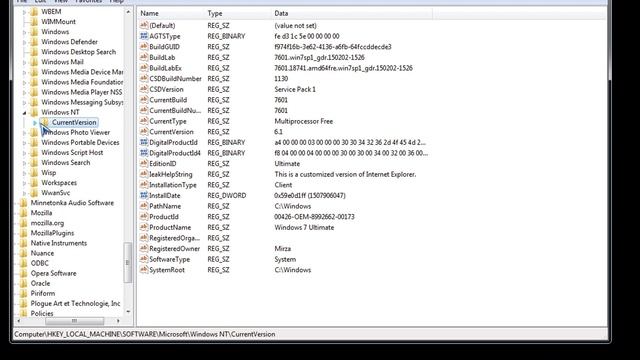Select the Windows Portable Devices key
640x360 pixels.
click(80, 142)
